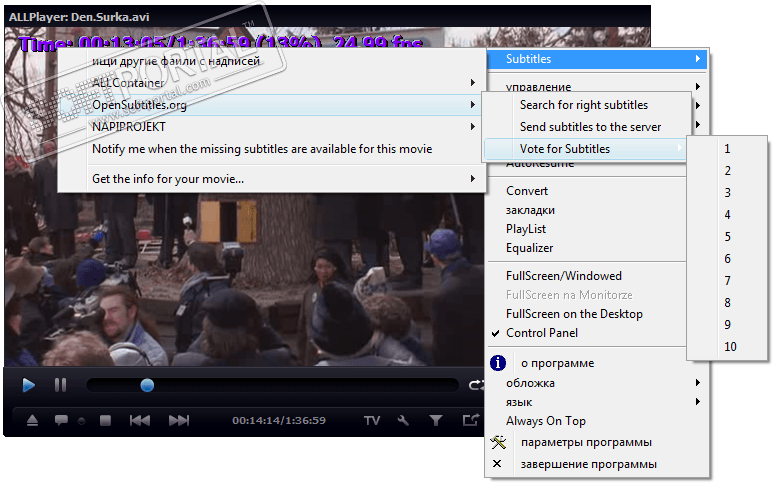Click the Play button
Viewport: 774px width, 484px height.
pyautogui.click(x=29, y=385)
